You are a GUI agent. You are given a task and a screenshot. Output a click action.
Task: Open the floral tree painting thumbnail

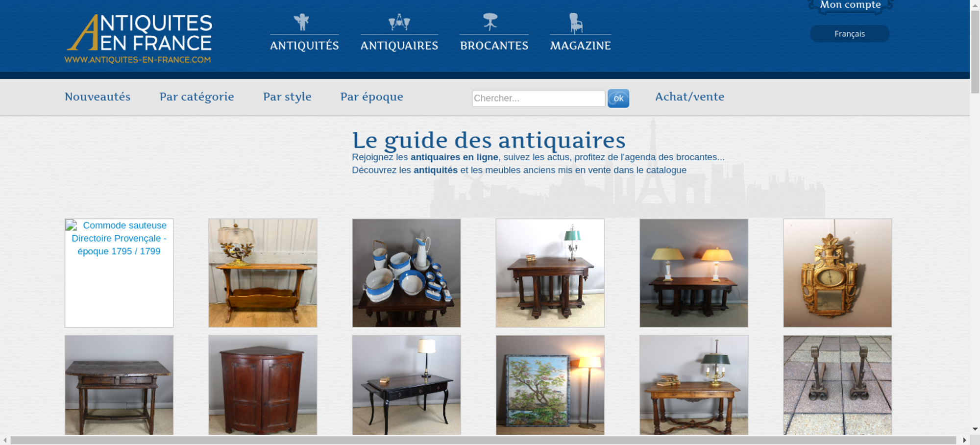pyautogui.click(x=550, y=385)
